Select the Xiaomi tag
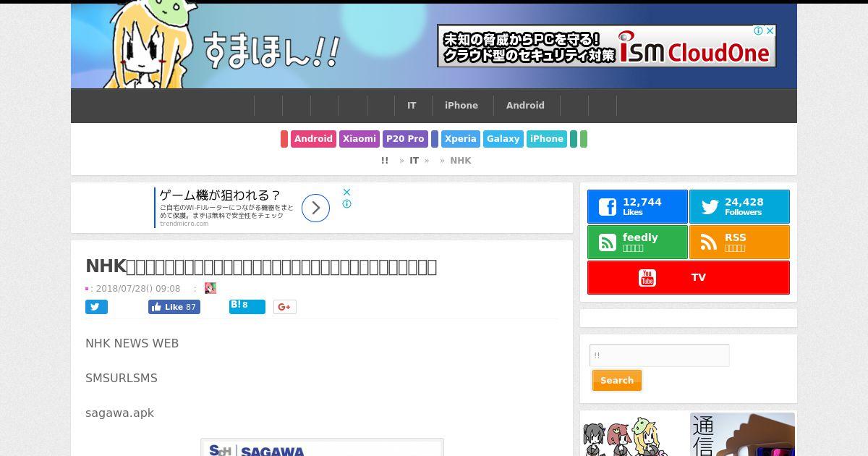 (x=359, y=139)
